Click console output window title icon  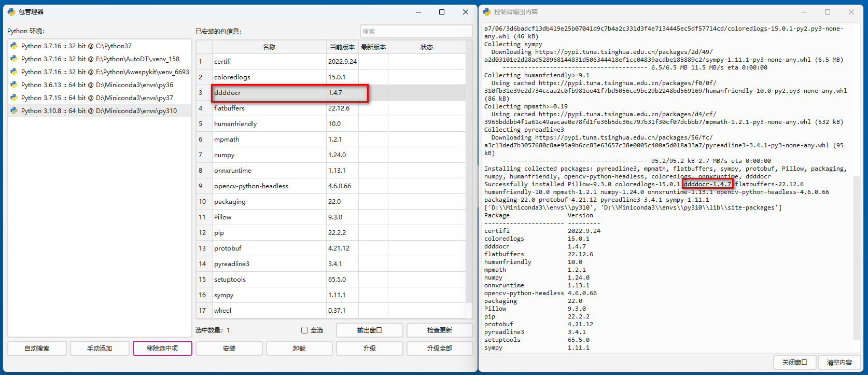click(487, 11)
